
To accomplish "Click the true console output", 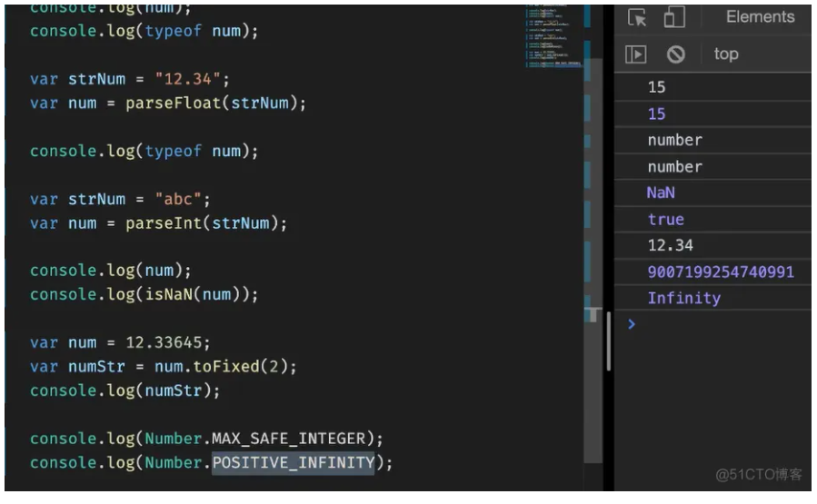I will click(665, 220).
